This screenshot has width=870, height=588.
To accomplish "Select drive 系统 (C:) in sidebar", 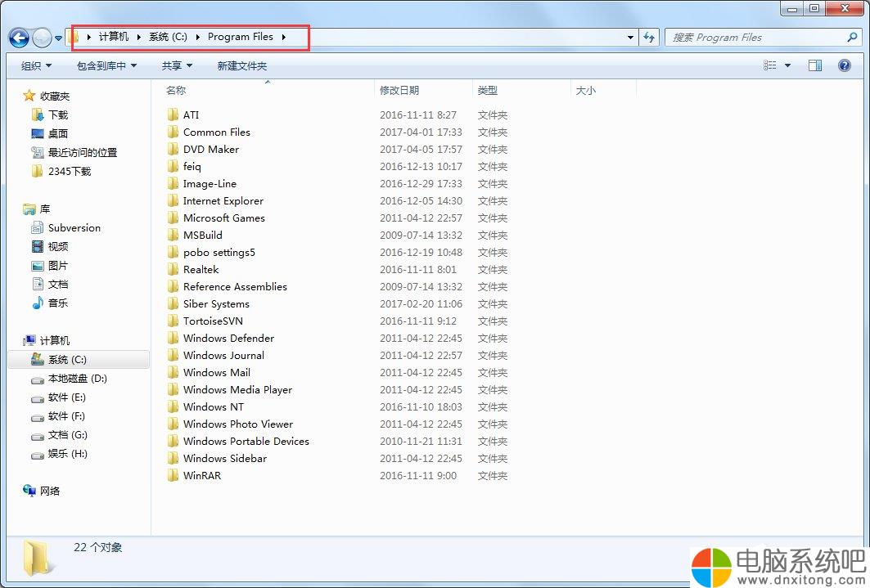I will click(x=79, y=360).
